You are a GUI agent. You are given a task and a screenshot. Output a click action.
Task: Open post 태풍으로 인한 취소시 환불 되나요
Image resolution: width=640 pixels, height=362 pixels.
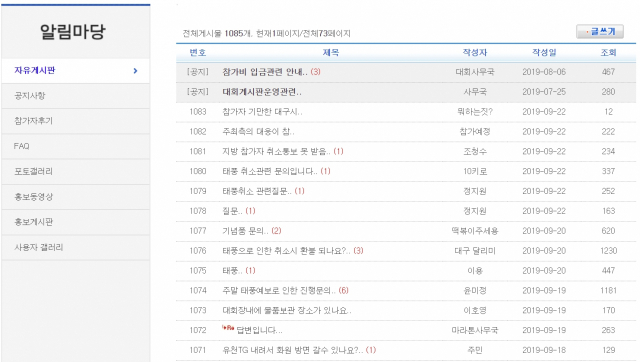pyautogui.click(x=286, y=251)
